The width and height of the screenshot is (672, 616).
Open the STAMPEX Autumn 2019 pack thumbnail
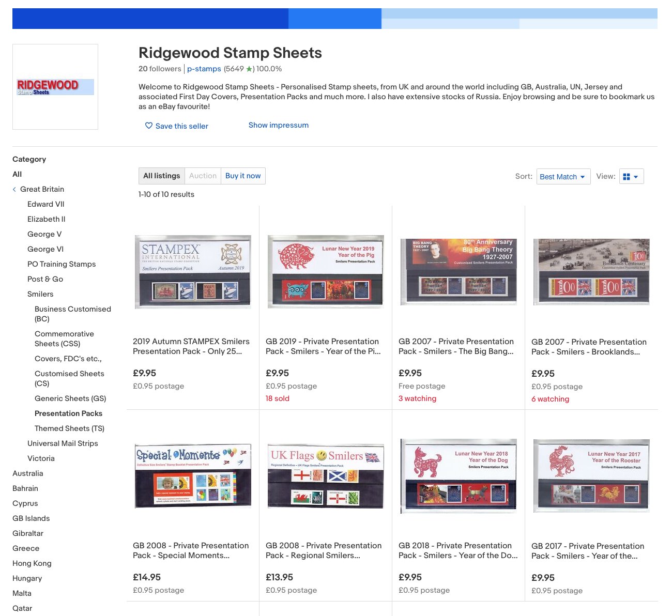(x=193, y=272)
